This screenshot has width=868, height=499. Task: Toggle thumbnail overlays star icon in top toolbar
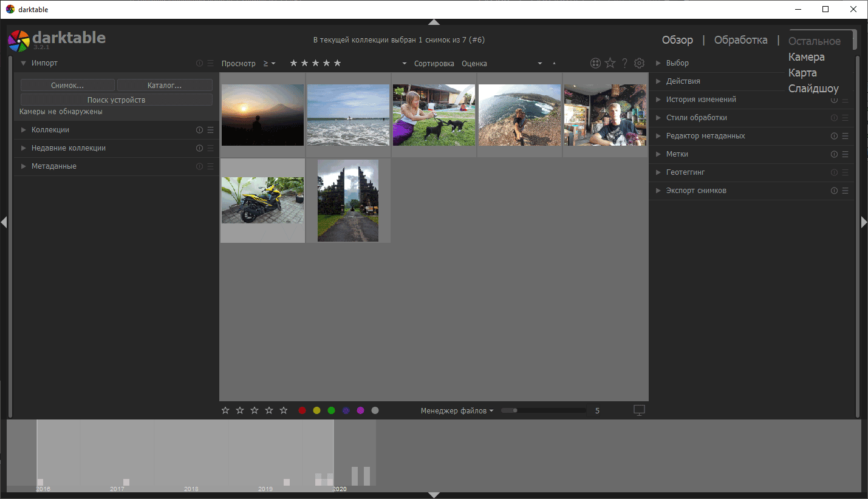(610, 63)
